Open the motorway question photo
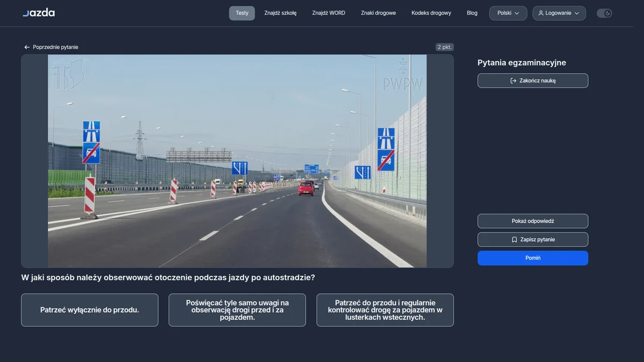644x362 pixels. tap(237, 161)
